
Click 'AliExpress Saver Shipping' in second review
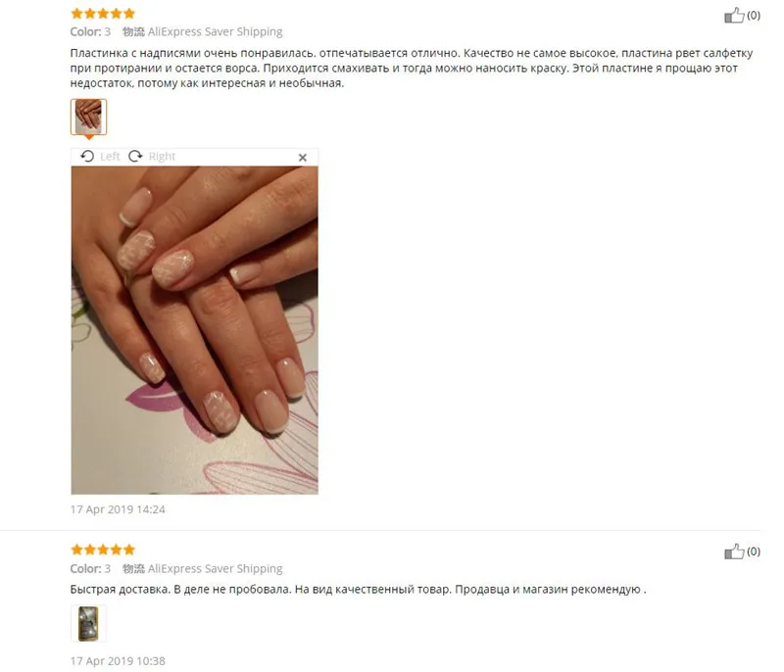tap(215, 568)
